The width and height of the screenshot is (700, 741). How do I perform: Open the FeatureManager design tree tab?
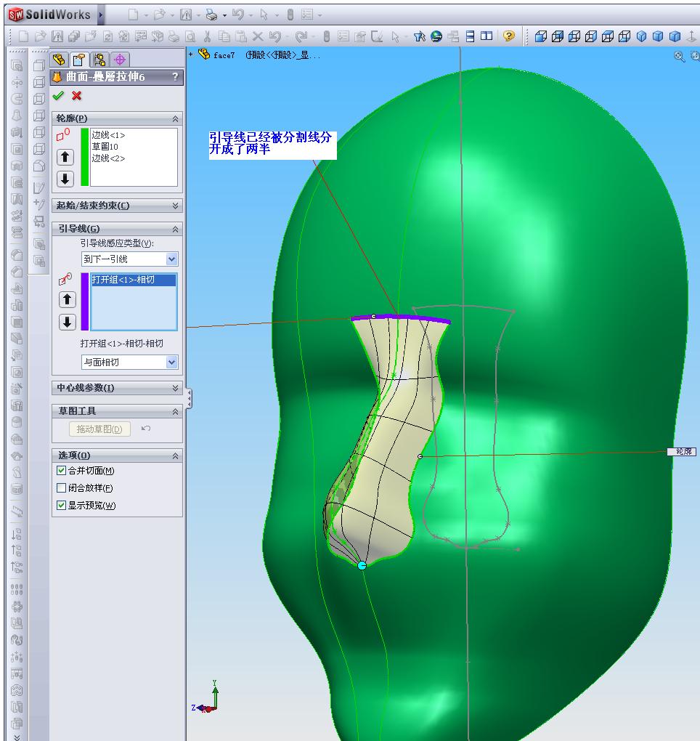coord(59,60)
